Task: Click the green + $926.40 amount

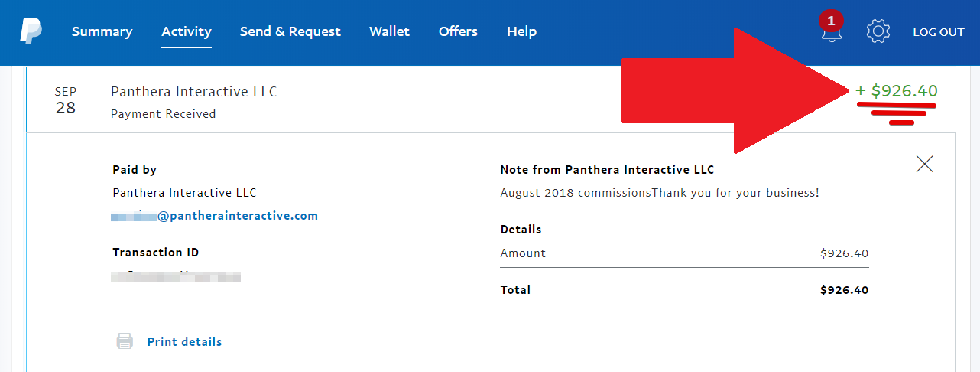Action: point(896,91)
